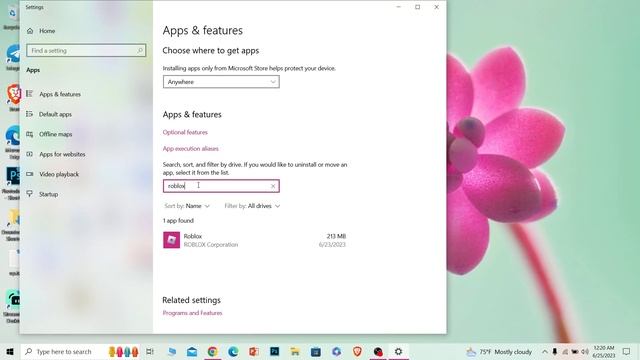640x360 pixels.
Task: Open the notification center icon
Action: tap(627, 351)
